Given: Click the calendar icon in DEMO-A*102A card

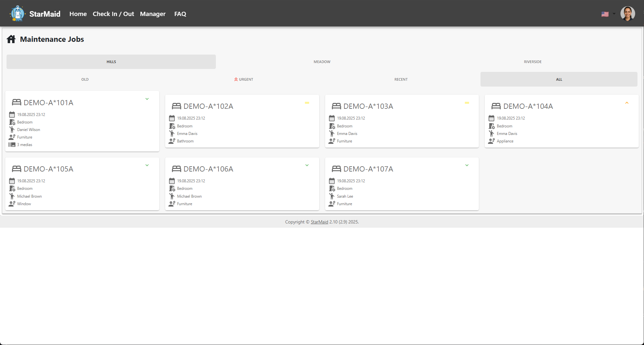Looking at the screenshot, I should click(172, 118).
